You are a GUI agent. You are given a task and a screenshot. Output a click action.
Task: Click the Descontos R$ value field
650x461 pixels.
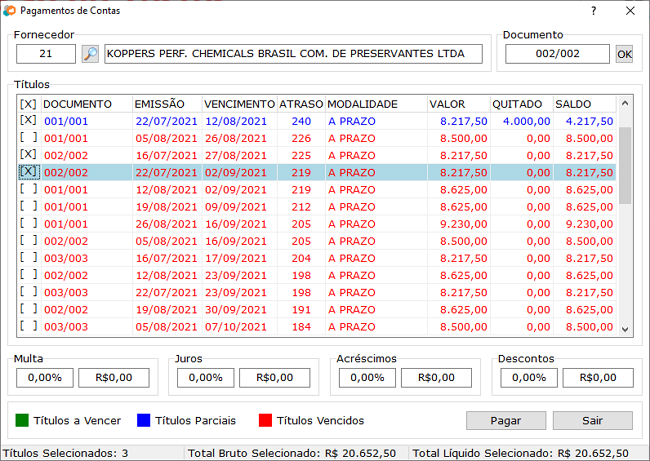pos(598,378)
